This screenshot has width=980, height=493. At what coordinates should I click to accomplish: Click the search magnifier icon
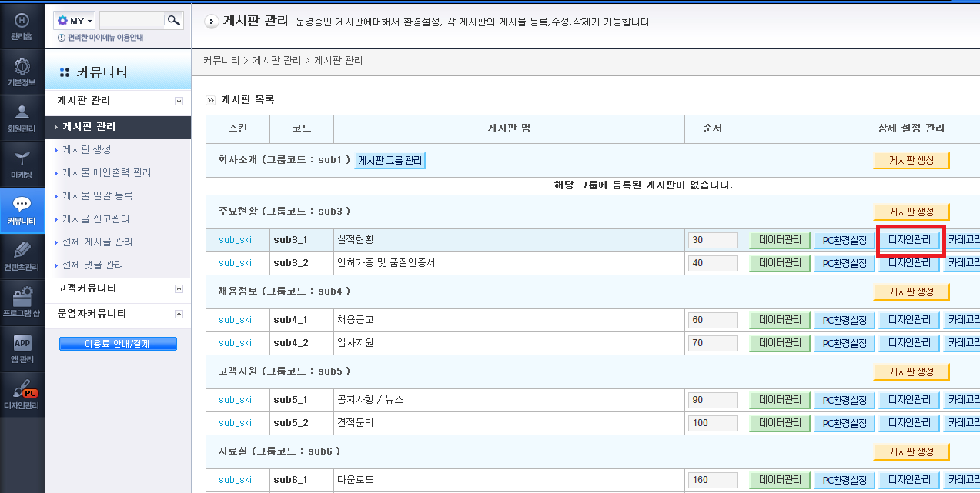coord(175,20)
